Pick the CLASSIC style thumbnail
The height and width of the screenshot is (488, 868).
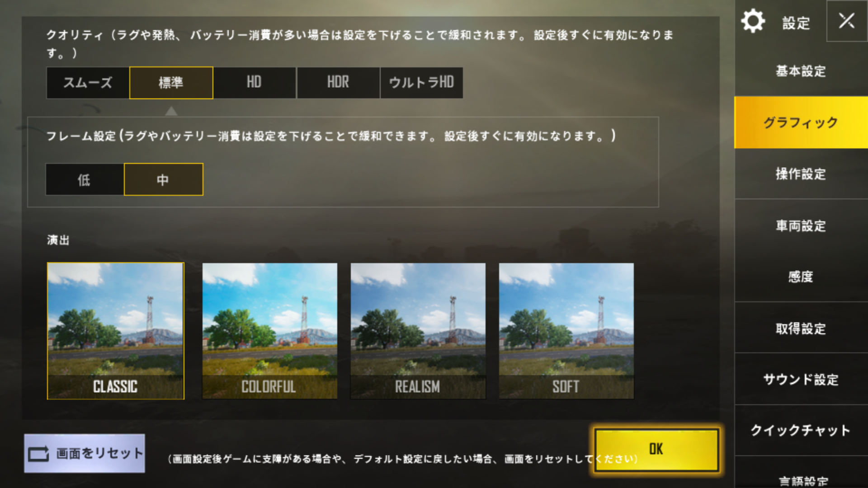pyautogui.click(x=115, y=331)
